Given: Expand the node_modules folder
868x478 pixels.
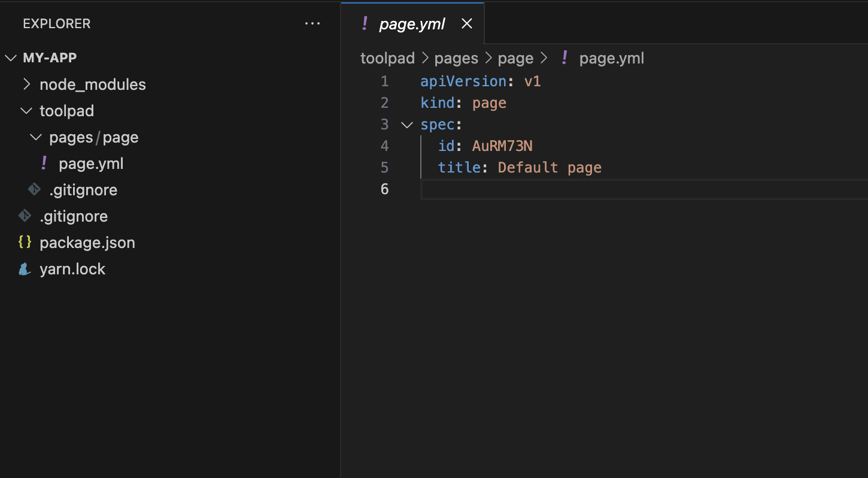Looking at the screenshot, I should (26, 84).
